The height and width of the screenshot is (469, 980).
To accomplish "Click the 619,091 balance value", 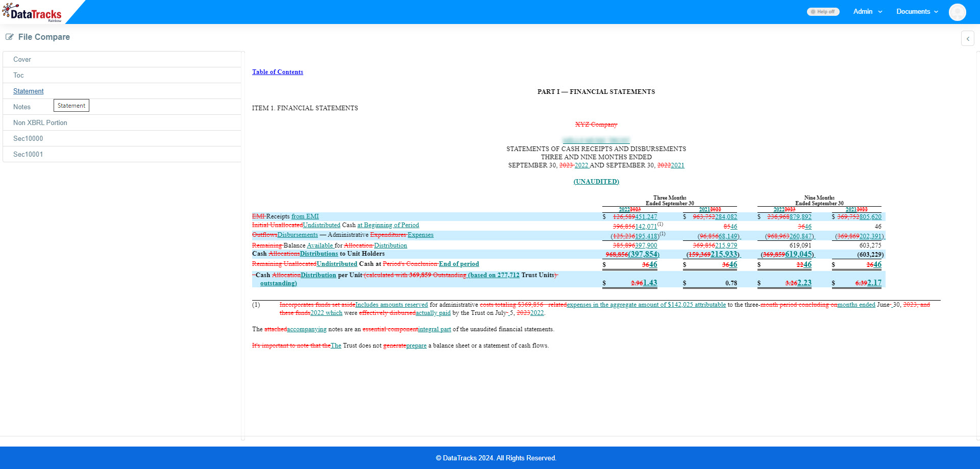I will [x=800, y=245].
